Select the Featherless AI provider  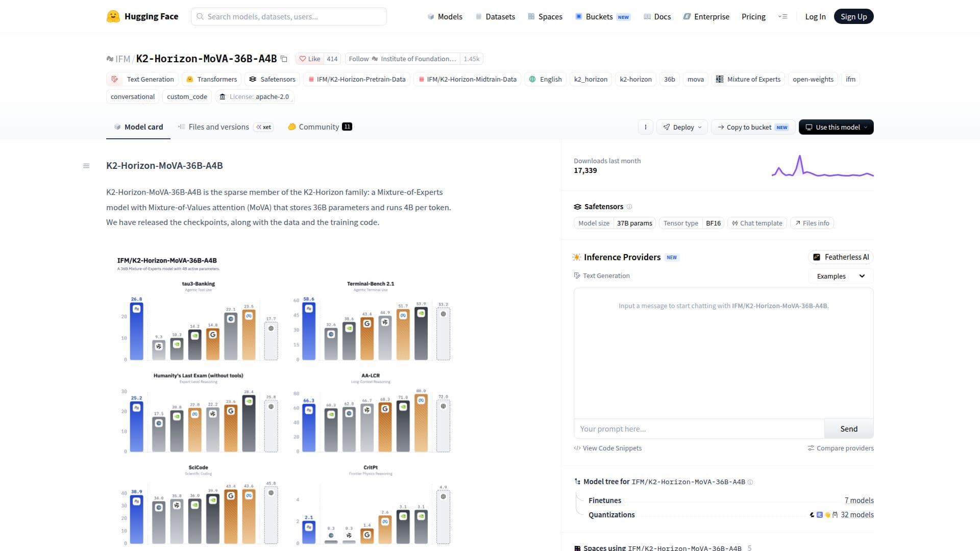coord(841,257)
